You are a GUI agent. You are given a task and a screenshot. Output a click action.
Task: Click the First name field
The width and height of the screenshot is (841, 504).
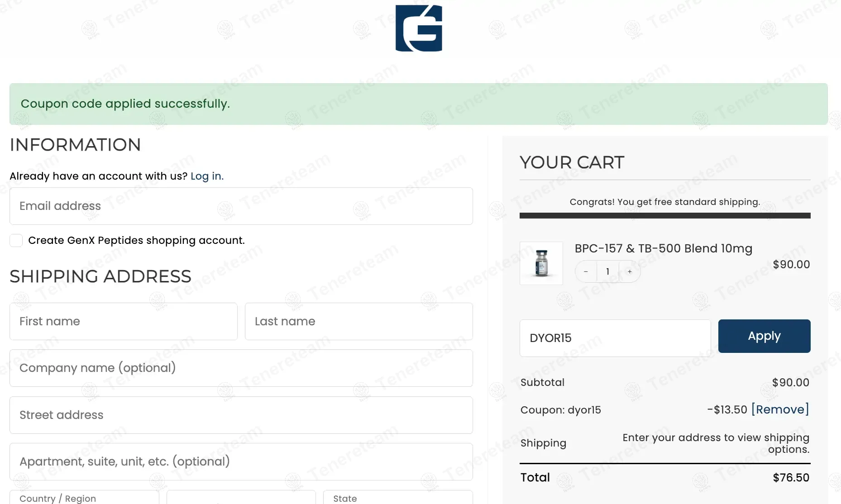[x=123, y=322]
